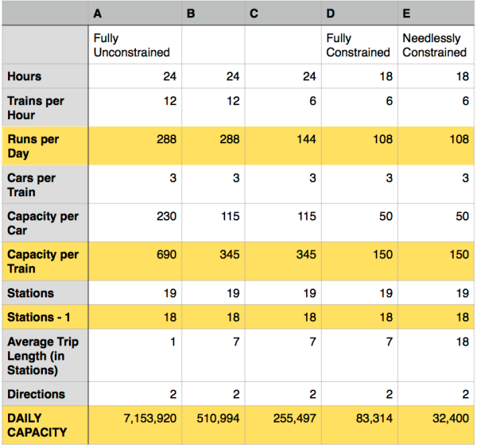Viewport: 477px width, 448px height.
Task: Click Capacity per Car value 50 in column E
Action: pyautogui.click(x=463, y=216)
